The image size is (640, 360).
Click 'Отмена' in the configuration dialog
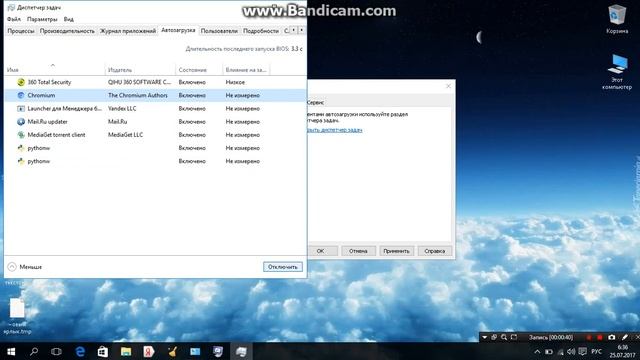[358, 251]
